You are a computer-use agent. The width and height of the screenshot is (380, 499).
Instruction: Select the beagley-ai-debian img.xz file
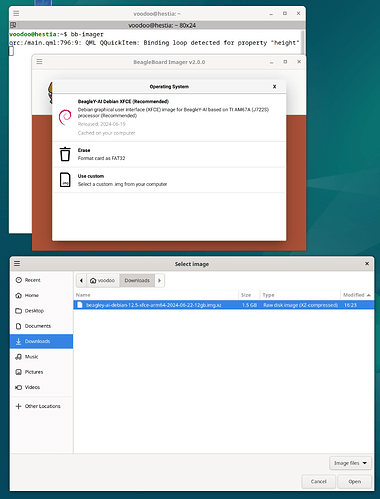[x=224, y=305]
